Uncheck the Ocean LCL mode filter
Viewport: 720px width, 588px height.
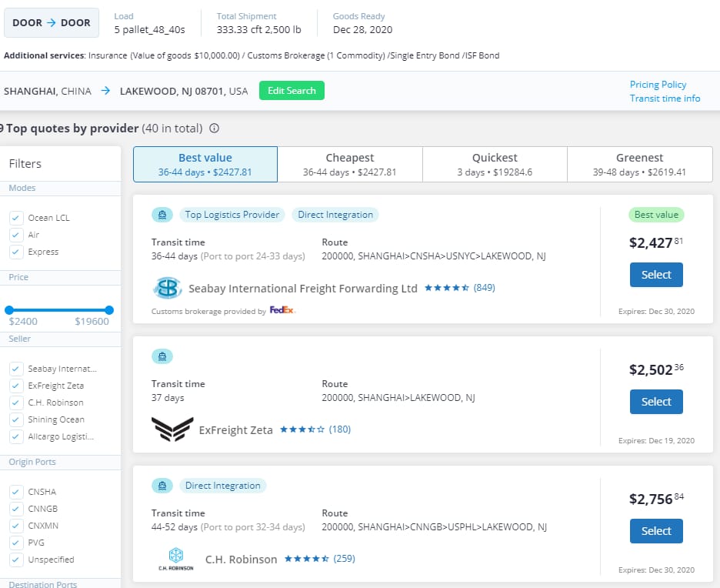click(16, 218)
